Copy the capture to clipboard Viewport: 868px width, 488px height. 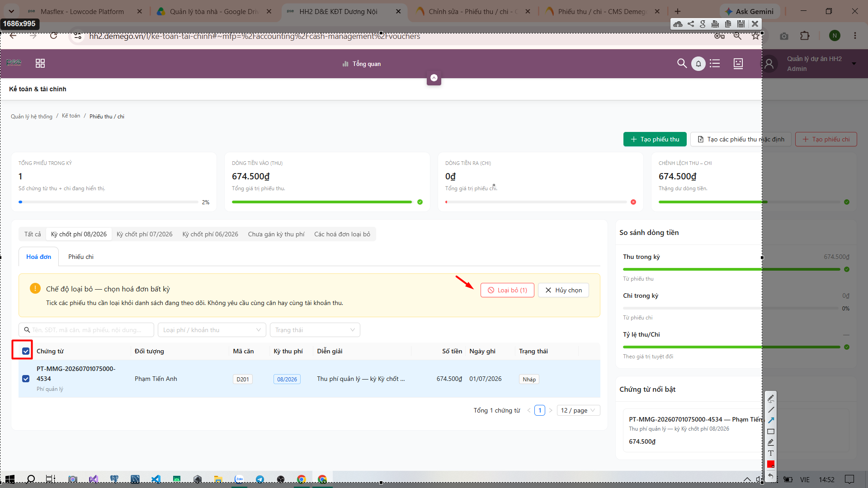tap(728, 24)
